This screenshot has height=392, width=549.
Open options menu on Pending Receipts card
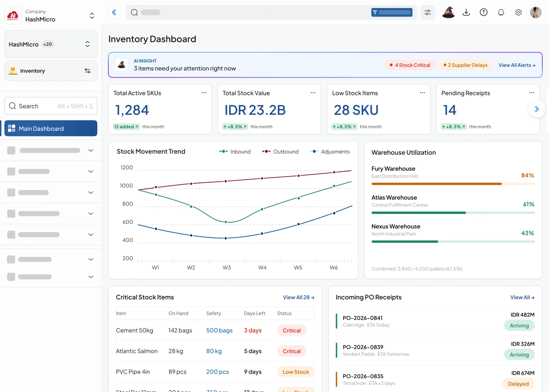point(532,93)
